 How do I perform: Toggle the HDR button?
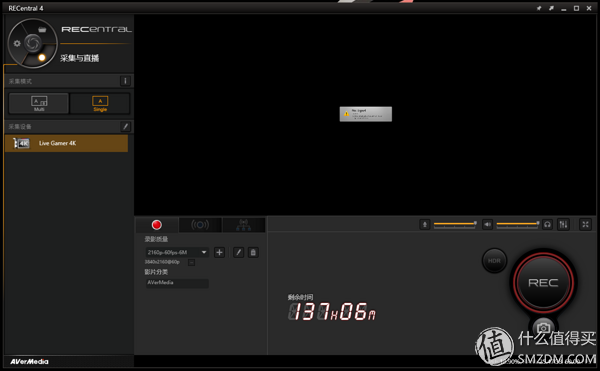(494, 261)
